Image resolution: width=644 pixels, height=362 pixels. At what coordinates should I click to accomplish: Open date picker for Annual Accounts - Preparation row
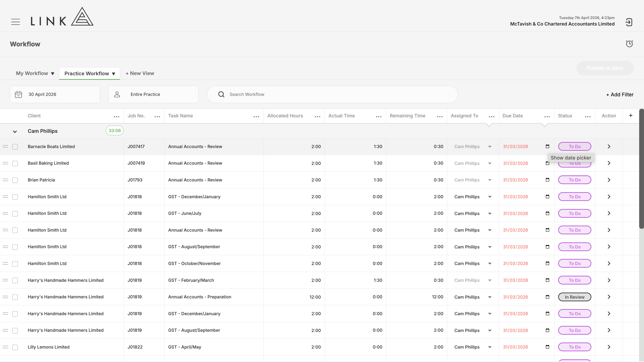(x=547, y=297)
